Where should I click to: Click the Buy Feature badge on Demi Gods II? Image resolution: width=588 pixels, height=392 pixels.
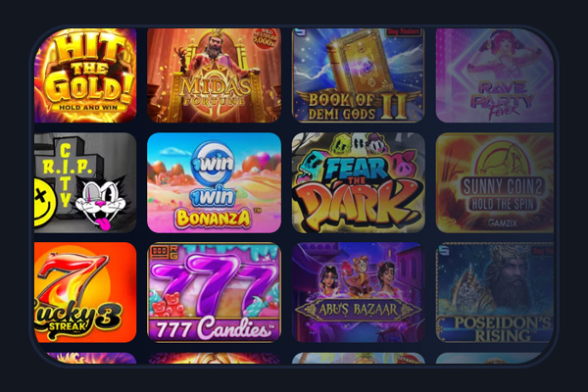pyautogui.click(x=404, y=32)
